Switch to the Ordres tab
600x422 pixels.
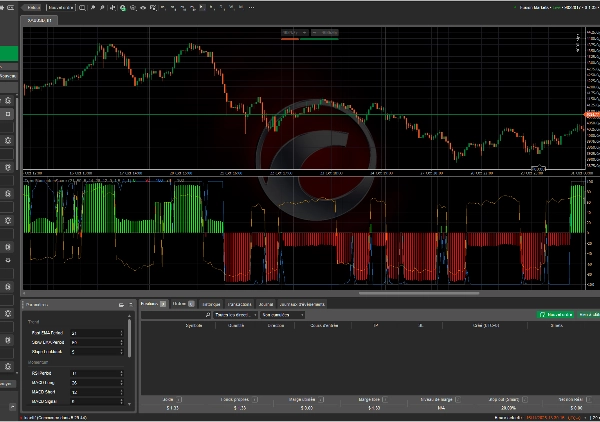pos(180,302)
